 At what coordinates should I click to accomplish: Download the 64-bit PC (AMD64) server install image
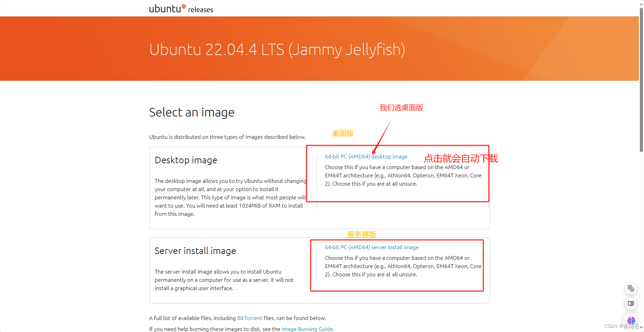[x=372, y=247]
